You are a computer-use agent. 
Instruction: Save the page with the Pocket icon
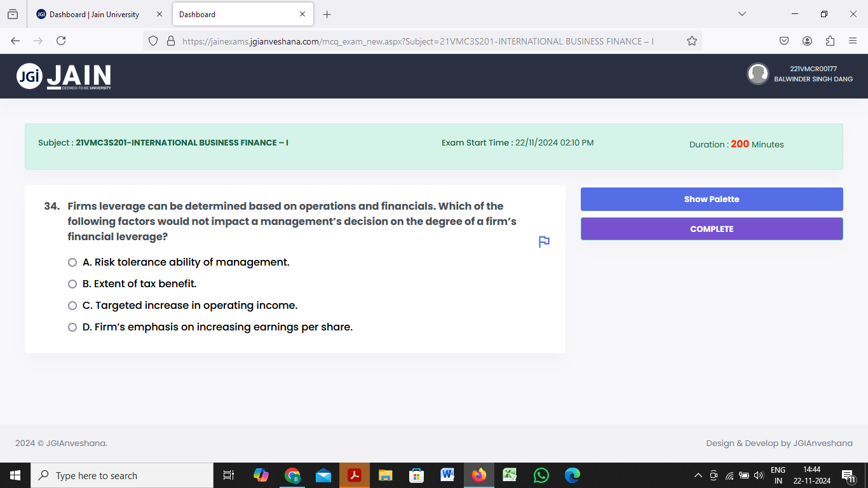783,40
